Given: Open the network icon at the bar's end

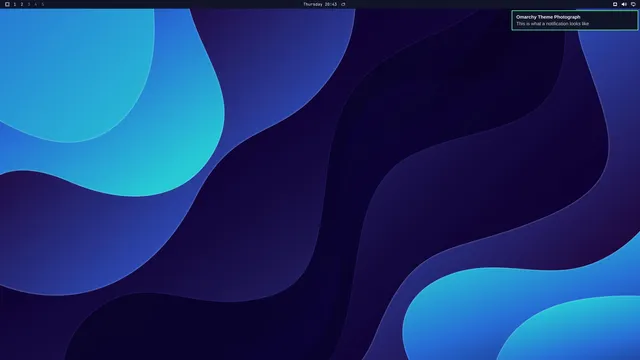Looking at the screenshot, I should [633, 4].
